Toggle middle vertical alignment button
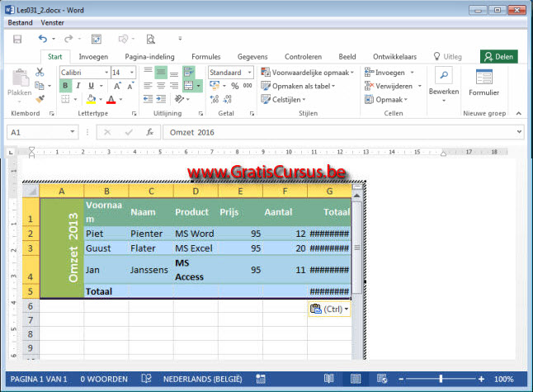This screenshot has width=533, height=392. 161,72
